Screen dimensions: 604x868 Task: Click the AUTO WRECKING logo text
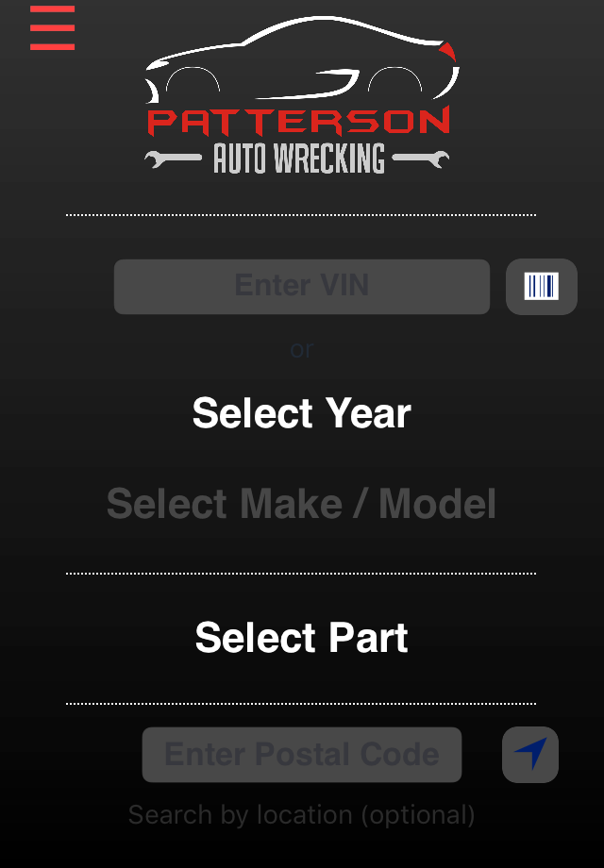[x=298, y=159]
